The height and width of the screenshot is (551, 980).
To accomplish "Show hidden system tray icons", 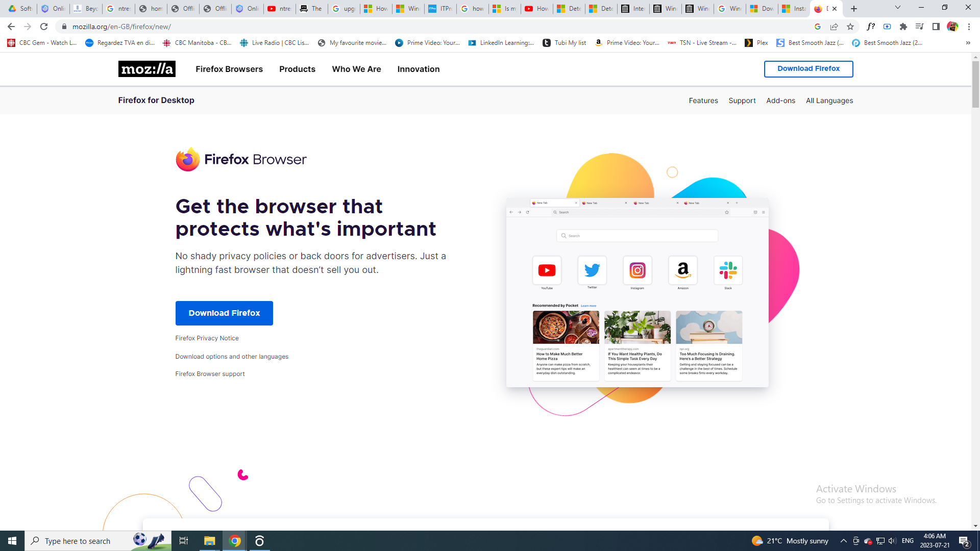I will (844, 541).
